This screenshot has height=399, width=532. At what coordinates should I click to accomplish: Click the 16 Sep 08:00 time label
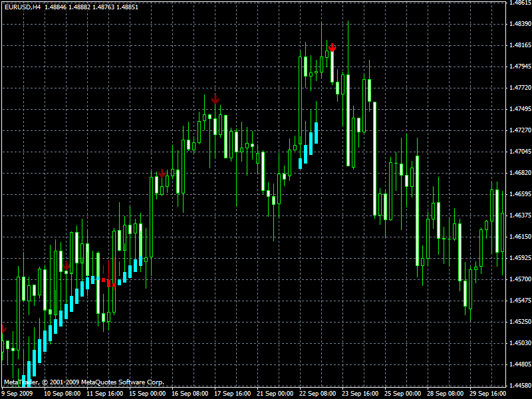click(190, 394)
